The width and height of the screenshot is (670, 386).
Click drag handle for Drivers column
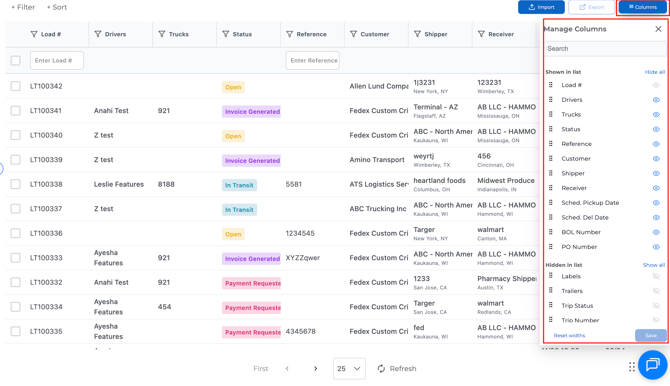(551, 100)
